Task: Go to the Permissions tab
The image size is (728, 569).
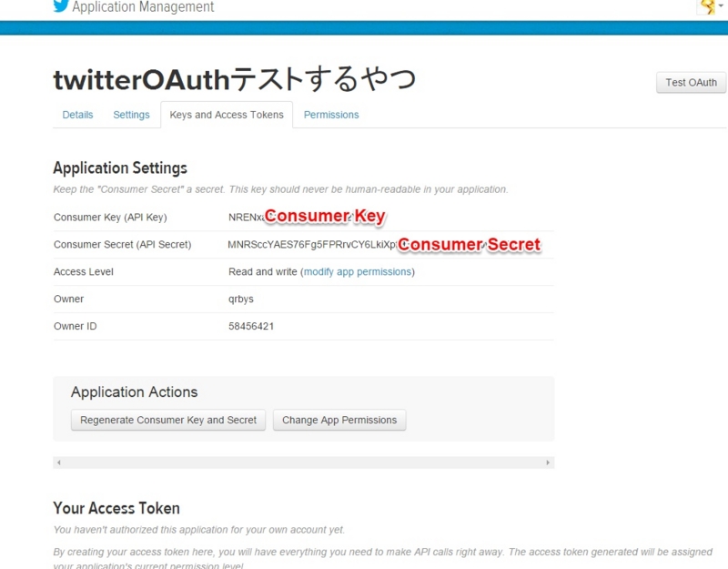Action: tap(331, 115)
